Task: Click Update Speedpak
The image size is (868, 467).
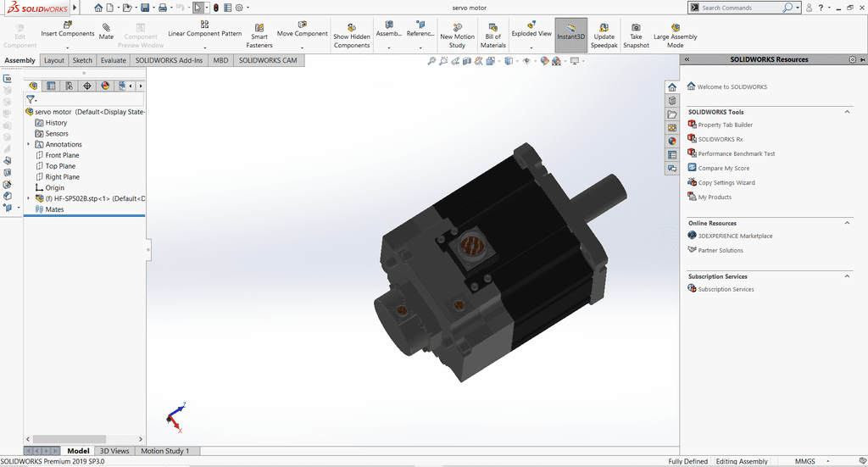Action: (604, 36)
